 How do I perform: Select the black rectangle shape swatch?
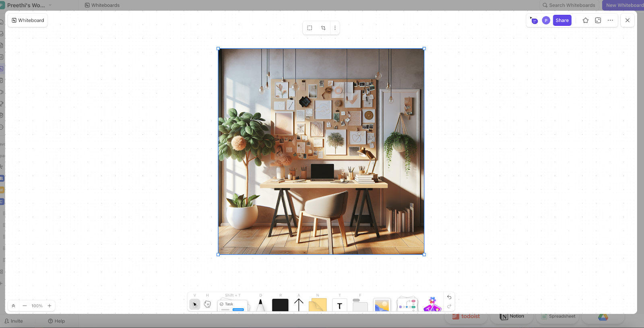[x=280, y=305]
